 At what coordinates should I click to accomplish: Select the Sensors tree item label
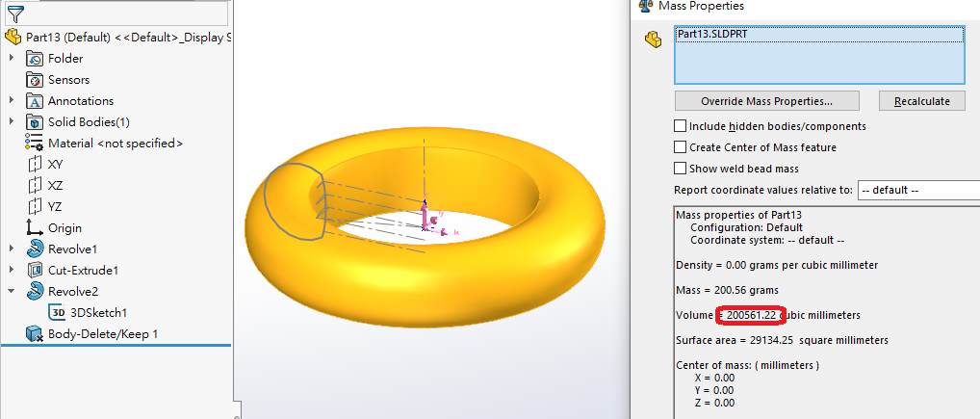(x=68, y=79)
